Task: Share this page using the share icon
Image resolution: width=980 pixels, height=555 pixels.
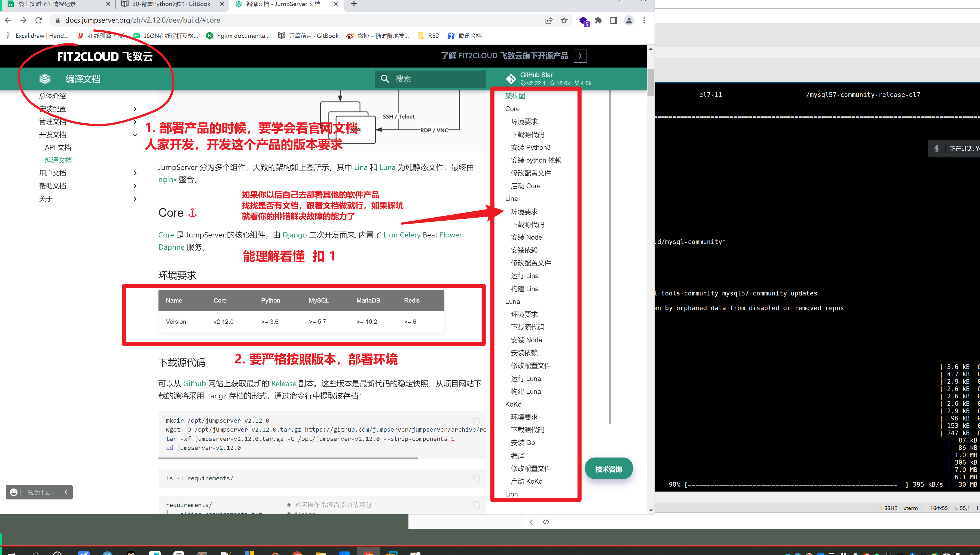Action: point(549,20)
